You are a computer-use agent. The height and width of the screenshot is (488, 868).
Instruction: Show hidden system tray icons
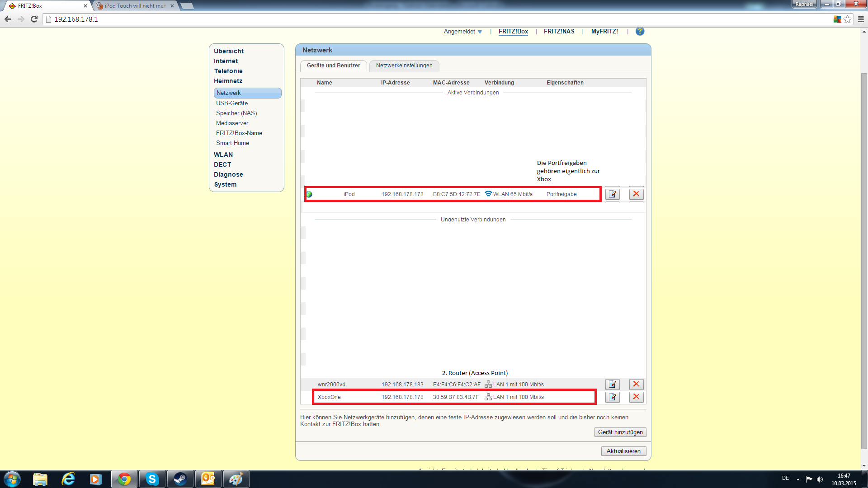pyautogui.click(x=798, y=479)
